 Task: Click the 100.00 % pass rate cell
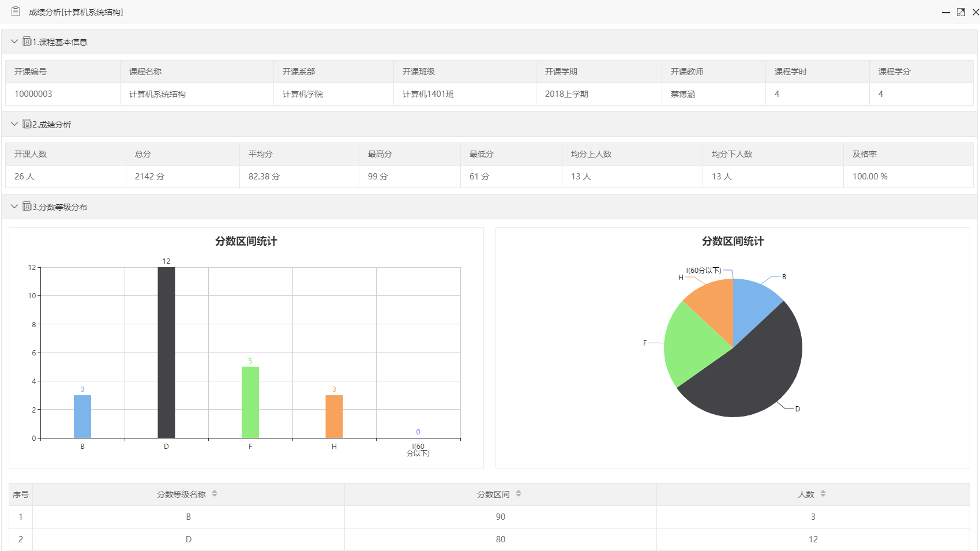tap(908, 177)
